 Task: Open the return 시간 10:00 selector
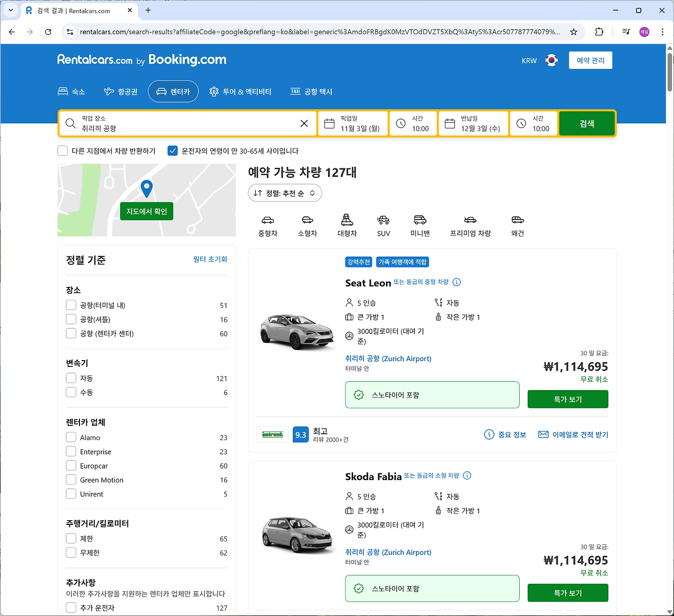pos(534,123)
